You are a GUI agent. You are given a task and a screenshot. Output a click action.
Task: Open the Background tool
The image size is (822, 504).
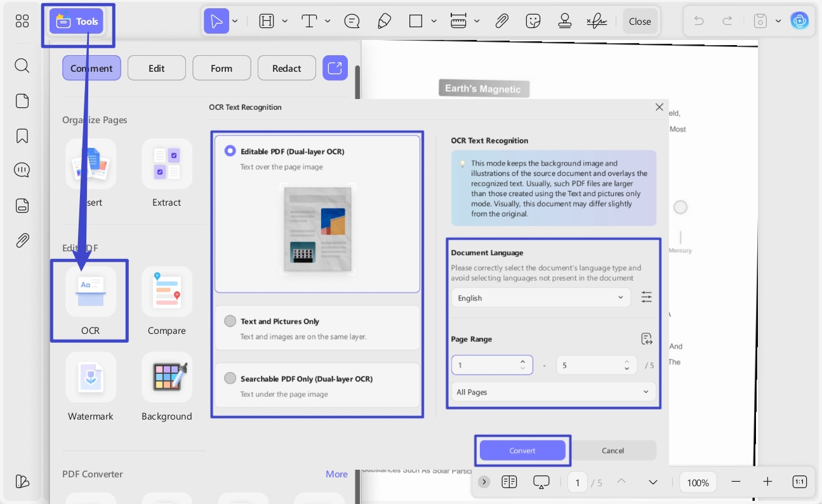(166, 378)
